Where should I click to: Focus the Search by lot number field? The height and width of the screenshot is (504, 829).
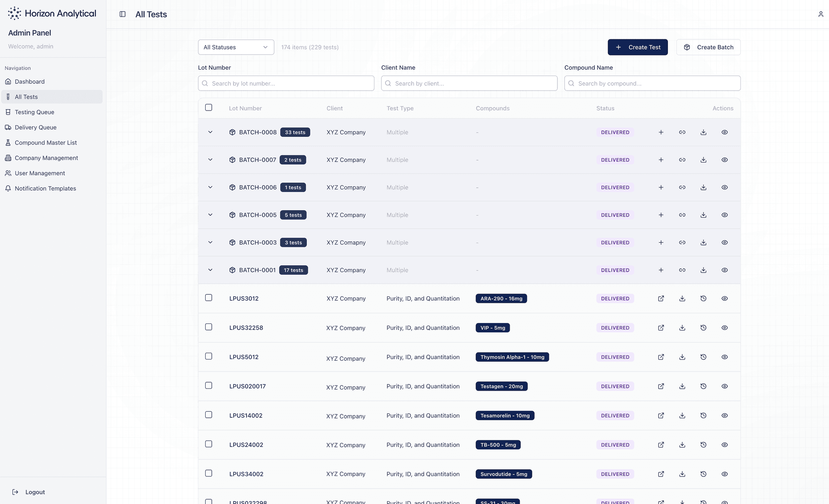[286, 83]
